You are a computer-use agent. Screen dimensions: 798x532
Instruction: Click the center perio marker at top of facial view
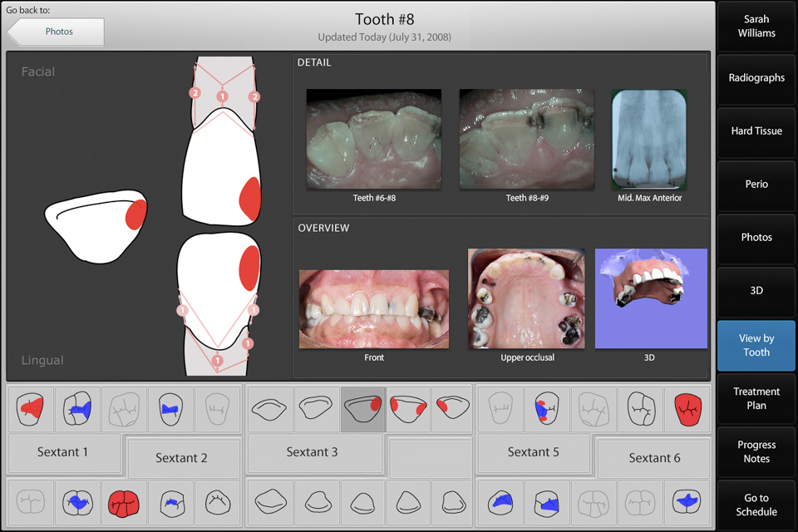(222, 96)
